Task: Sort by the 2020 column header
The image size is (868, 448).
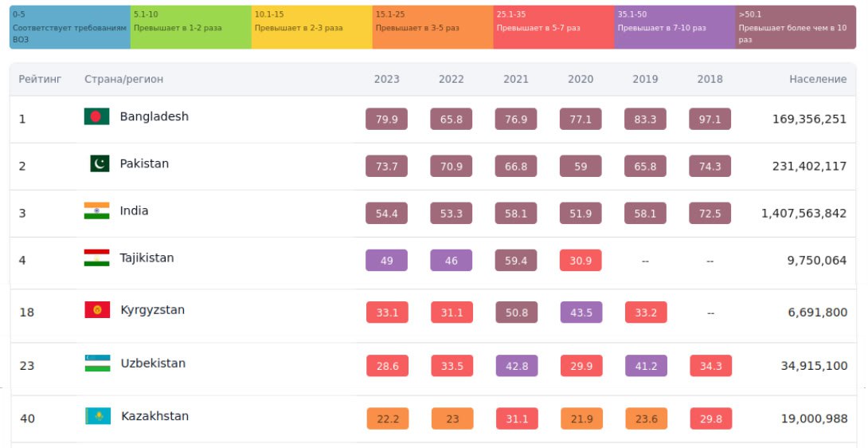Action: (581, 79)
